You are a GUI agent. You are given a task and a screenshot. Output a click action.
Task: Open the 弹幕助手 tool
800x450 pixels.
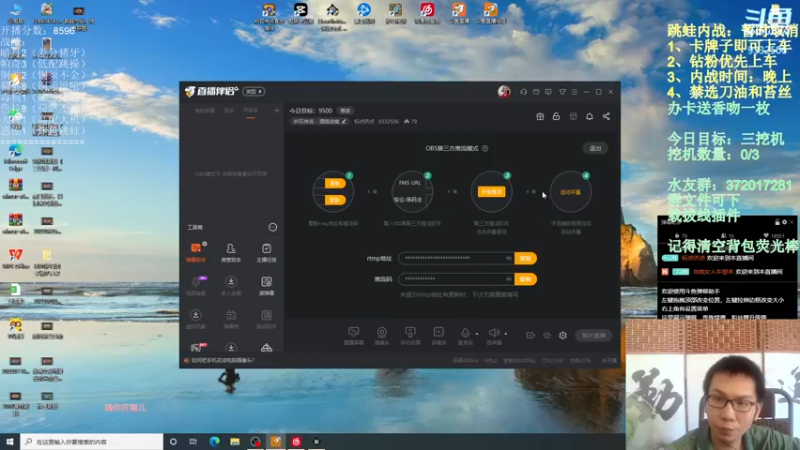click(196, 252)
